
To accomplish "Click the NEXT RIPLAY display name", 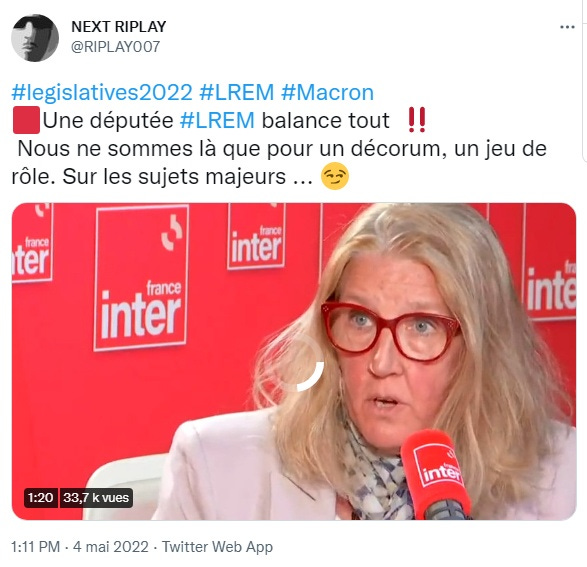I will pos(119,27).
